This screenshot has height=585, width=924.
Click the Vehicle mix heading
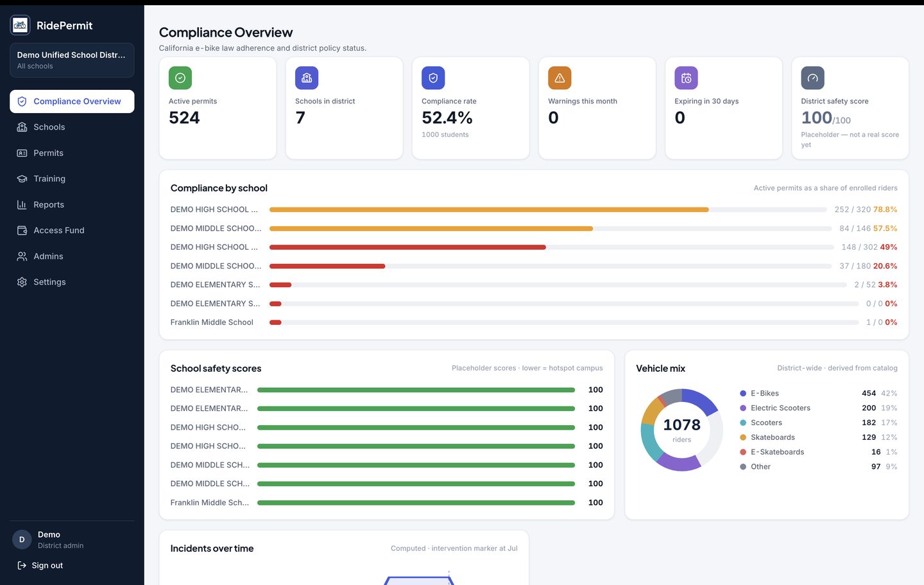point(660,369)
